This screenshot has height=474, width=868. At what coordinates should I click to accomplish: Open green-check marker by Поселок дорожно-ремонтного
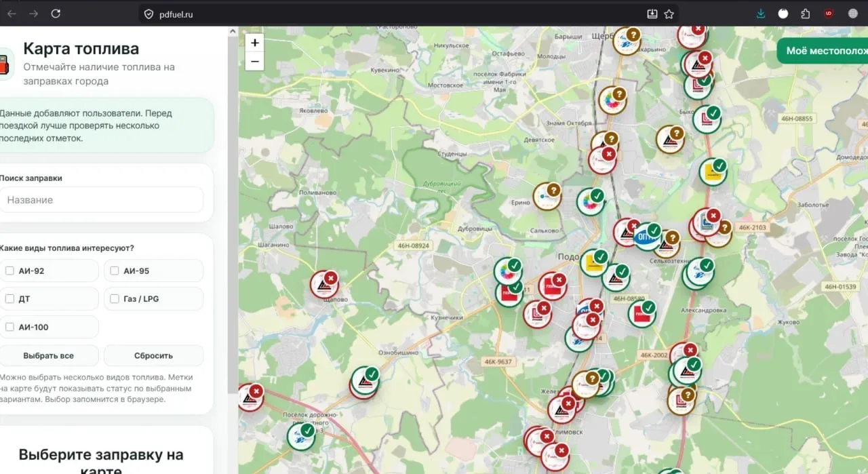click(x=300, y=437)
